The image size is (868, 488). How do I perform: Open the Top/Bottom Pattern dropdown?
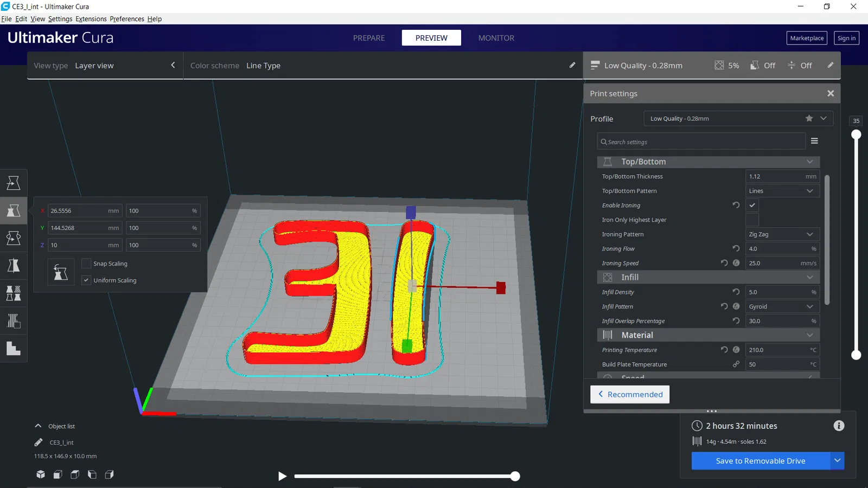(x=782, y=191)
